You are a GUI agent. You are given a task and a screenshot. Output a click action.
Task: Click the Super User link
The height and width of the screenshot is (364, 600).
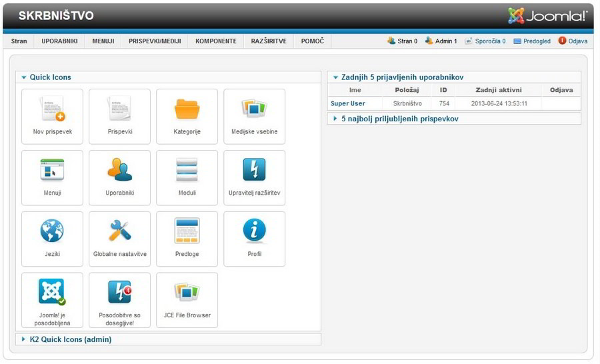pos(347,103)
